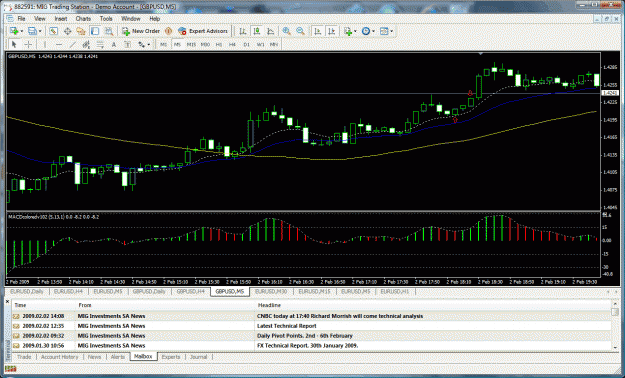Switch timeframe to MN

pyautogui.click(x=274, y=45)
